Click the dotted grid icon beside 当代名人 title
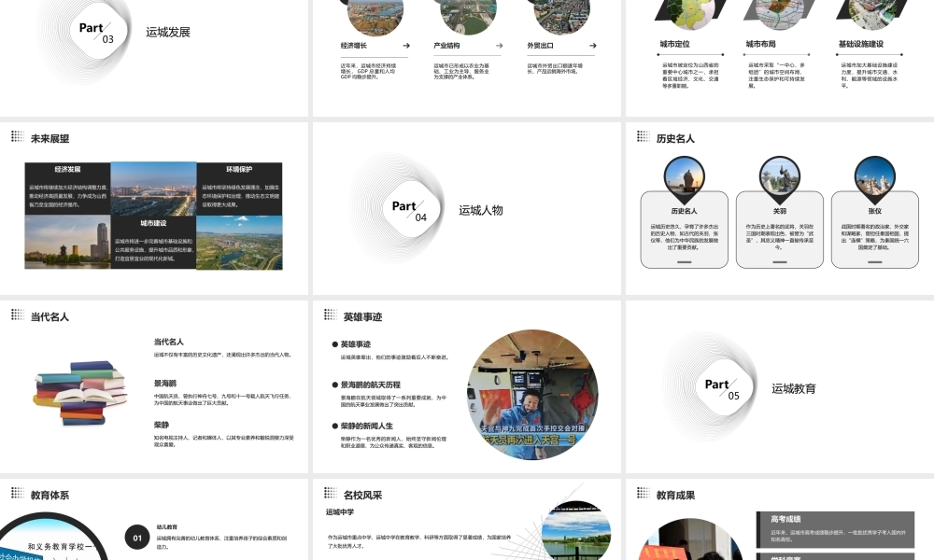 (x=17, y=315)
